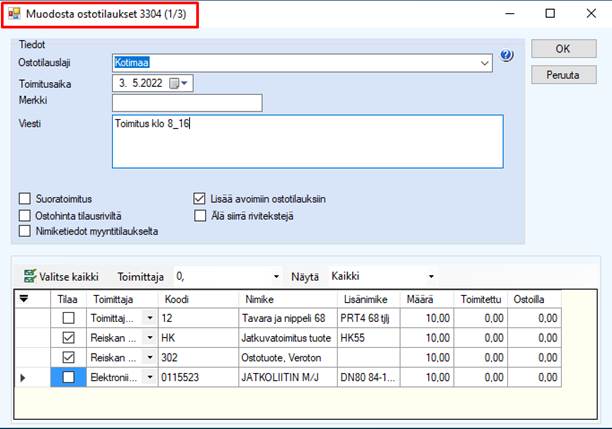Uncheck Lisää avoimiin ostotilauksiin
This screenshot has height=429, width=612.
tap(199, 198)
